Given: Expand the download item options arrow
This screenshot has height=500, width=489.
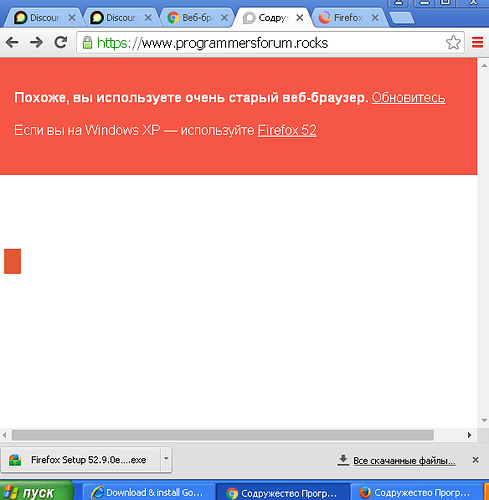Looking at the screenshot, I should coord(166,460).
